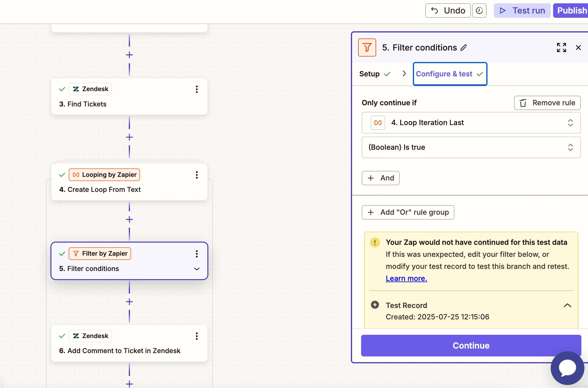
Task: Expand the Filter conditions step chevron
Action: pos(197,269)
